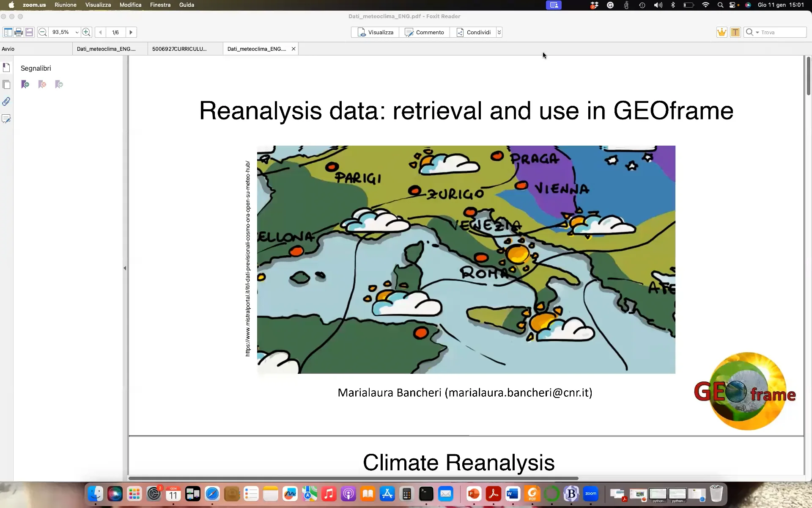Open the Apple menu
This screenshot has height=508, width=812.
tap(11, 5)
